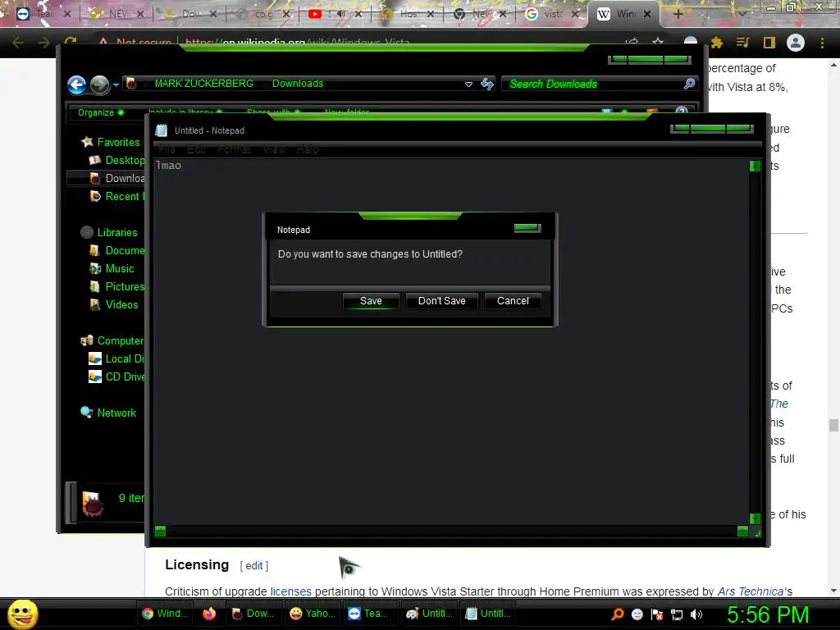Screen dimensions: 840x630
Task: Open a new Chrome tab
Action: (678, 14)
